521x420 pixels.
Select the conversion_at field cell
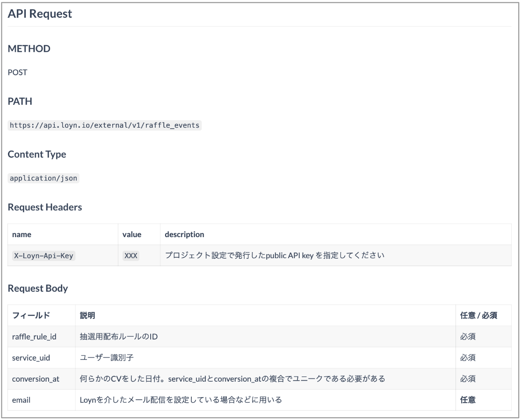pos(42,379)
